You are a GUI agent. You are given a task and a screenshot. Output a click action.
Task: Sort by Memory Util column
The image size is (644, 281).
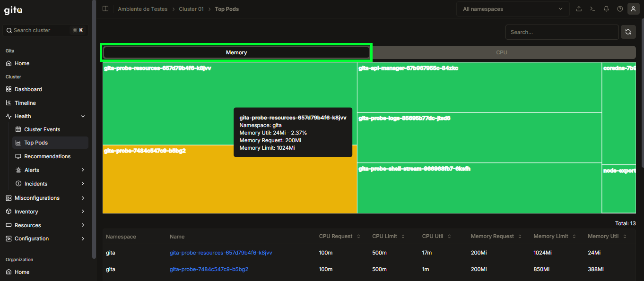point(607,236)
